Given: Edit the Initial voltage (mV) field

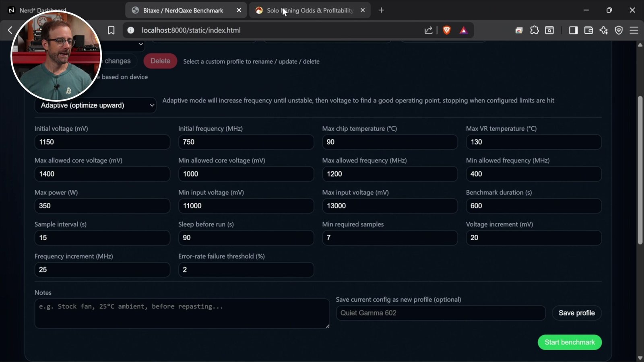Looking at the screenshot, I should [102, 142].
